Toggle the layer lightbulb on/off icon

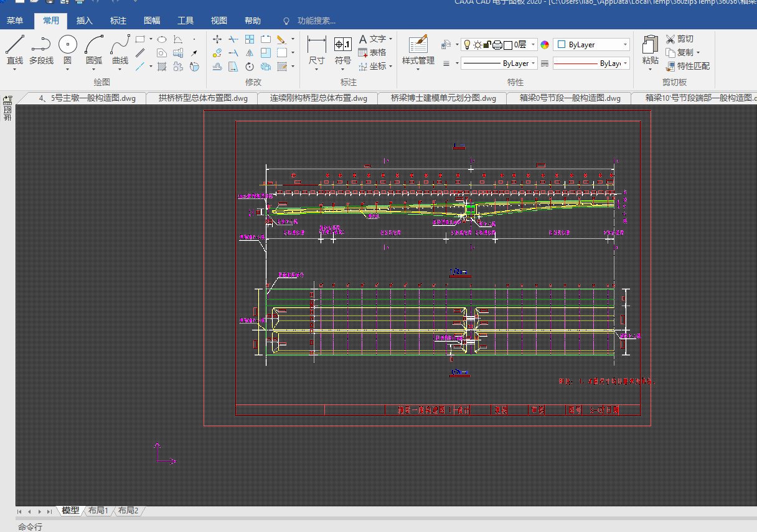click(x=467, y=45)
